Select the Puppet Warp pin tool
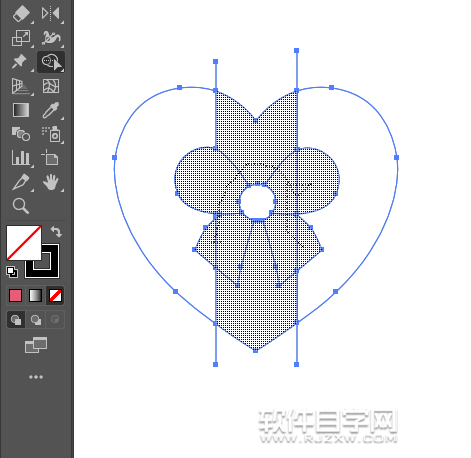Image resolution: width=471 pixels, height=458 pixels. [19, 62]
